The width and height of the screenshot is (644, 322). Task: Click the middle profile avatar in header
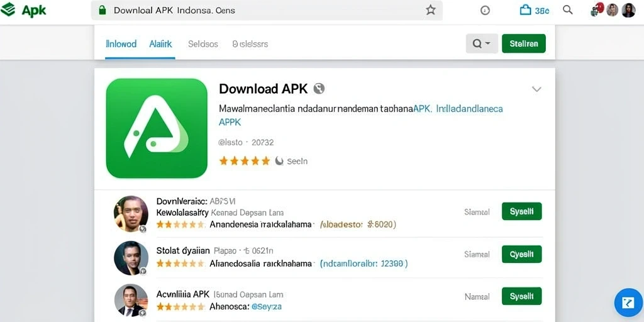click(613, 10)
